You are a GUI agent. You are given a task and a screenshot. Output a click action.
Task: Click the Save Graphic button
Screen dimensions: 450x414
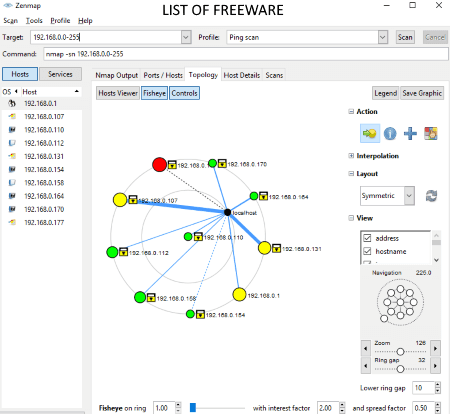tap(422, 93)
